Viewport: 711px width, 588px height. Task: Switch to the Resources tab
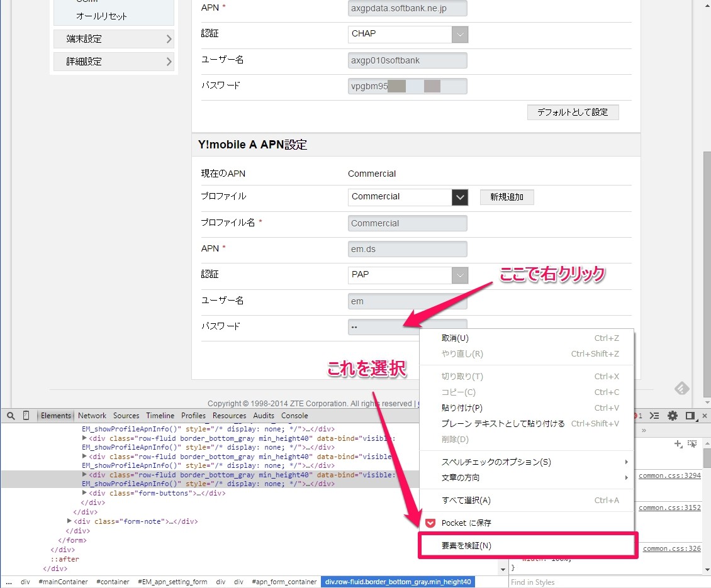(x=230, y=416)
